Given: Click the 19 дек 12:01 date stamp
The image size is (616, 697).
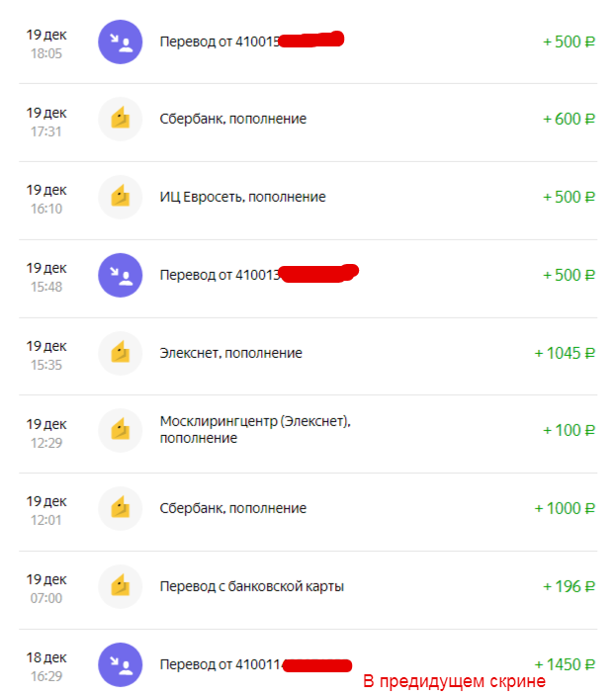Looking at the screenshot, I should coord(46,508).
